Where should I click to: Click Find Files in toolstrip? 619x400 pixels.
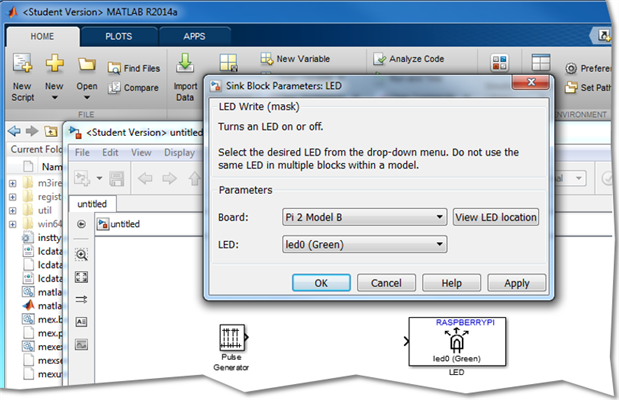coord(134,68)
